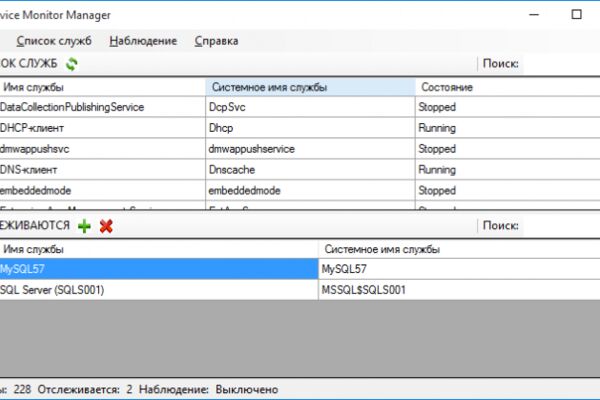Sort by Системное имя службы in top table
This screenshot has width=600, height=400.
point(310,87)
